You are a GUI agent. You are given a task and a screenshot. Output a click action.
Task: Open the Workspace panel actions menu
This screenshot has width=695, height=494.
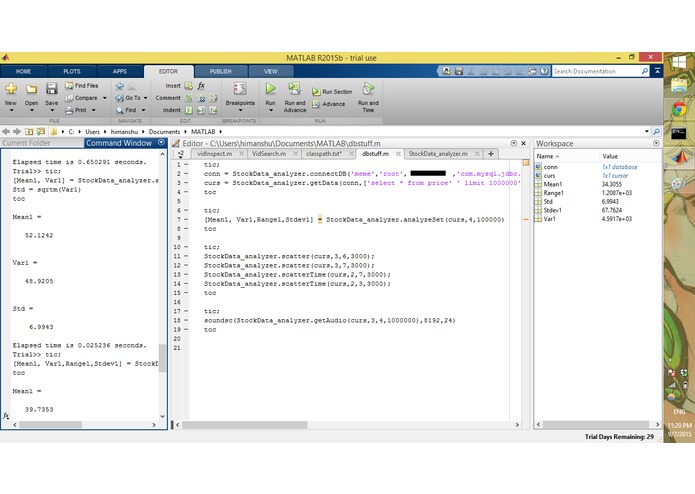pos(656,144)
